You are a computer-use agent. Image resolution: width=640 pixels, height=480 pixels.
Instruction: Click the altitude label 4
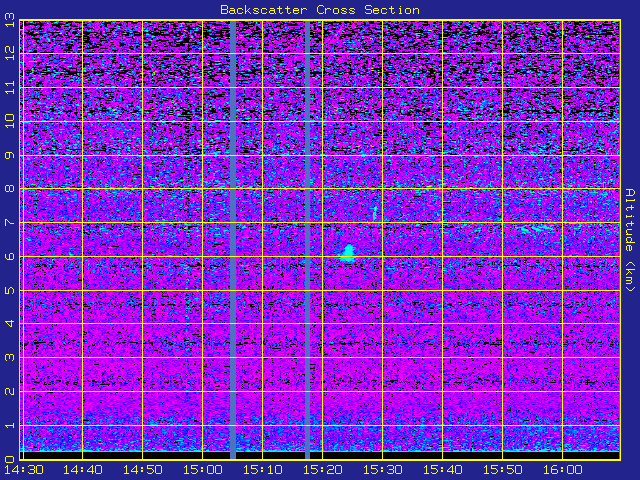(10, 324)
